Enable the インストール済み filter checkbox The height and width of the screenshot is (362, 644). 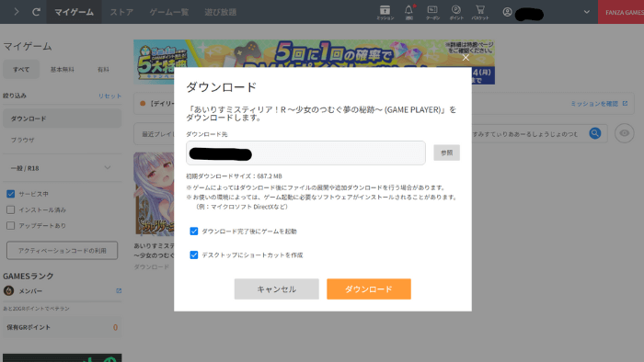[11, 209]
